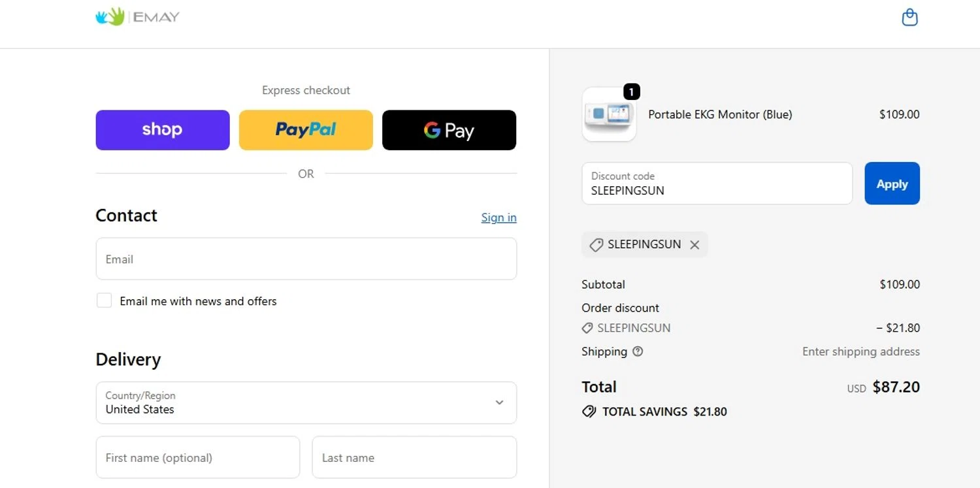Click the Portable EKG Monitor (Blue) title

click(x=720, y=114)
